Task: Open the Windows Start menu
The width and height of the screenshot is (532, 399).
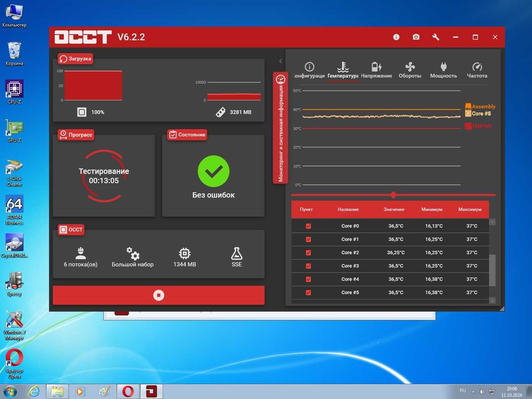Action: click(x=10, y=391)
